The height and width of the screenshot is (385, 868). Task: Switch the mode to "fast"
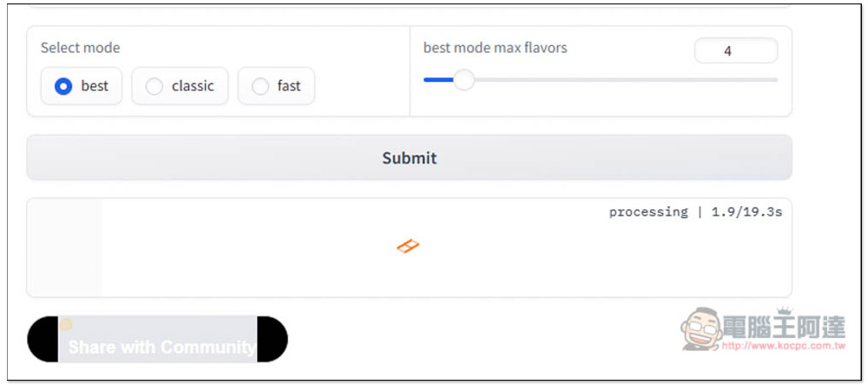tap(276, 86)
